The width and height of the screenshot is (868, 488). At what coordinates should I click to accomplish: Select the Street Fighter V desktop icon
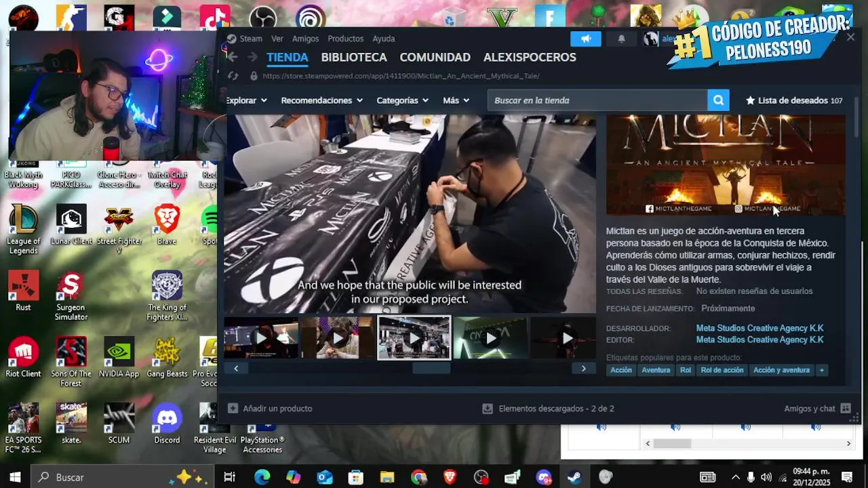pos(119,230)
